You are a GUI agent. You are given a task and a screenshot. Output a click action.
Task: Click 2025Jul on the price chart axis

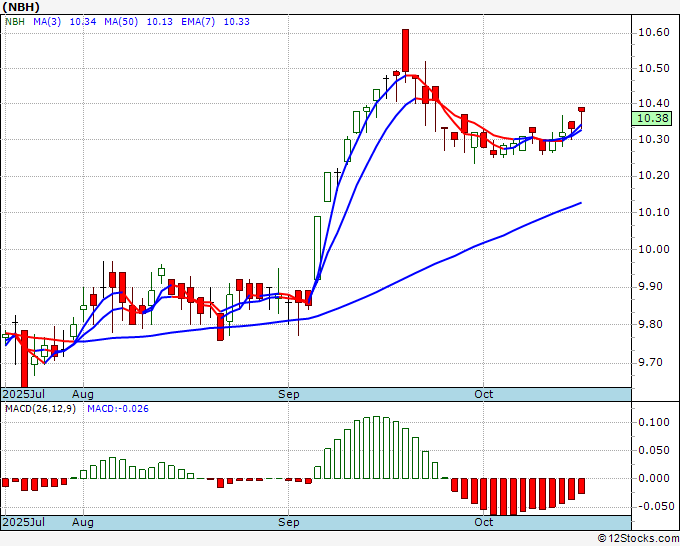pyautogui.click(x=23, y=394)
